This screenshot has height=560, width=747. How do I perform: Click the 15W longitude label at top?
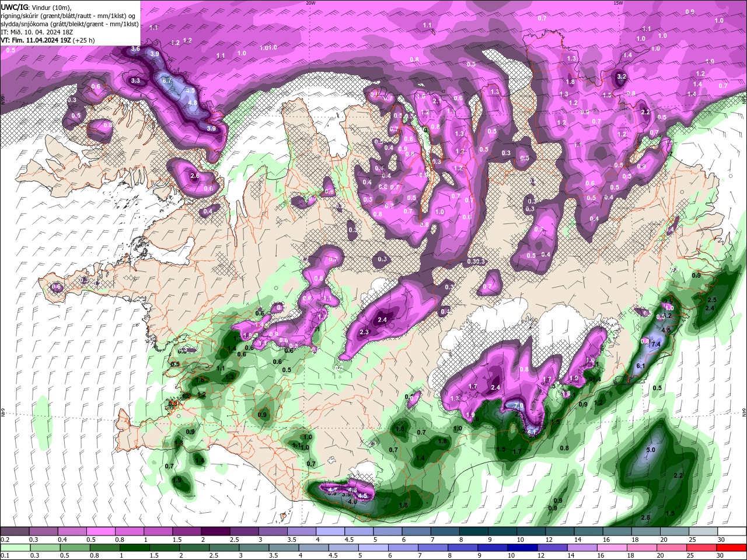(x=618, y=3)
